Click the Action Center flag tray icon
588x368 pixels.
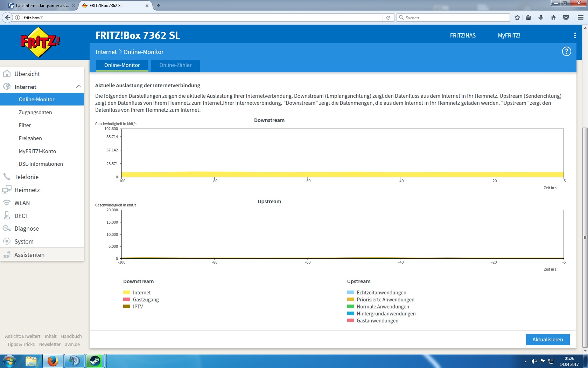pos(542,361)
